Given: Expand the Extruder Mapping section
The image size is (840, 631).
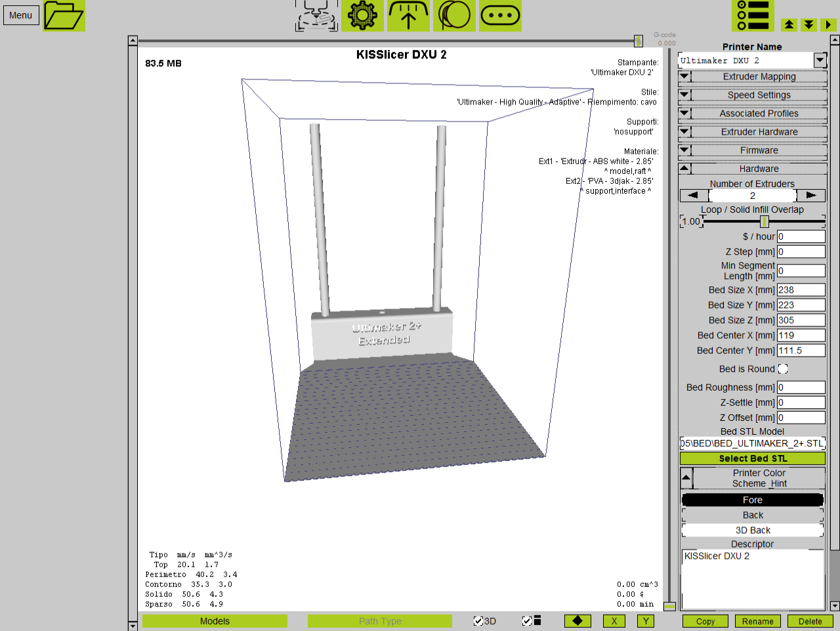Looking at the screenshot, I should (x=753, y=77).
